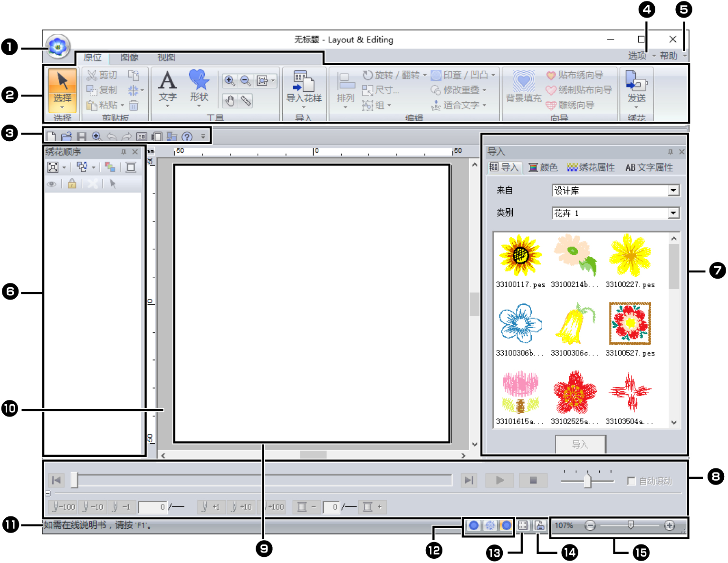Open the 导入花样 import pattern tool
The width and height of the screenshot is (728, 563).
point(304,86)
